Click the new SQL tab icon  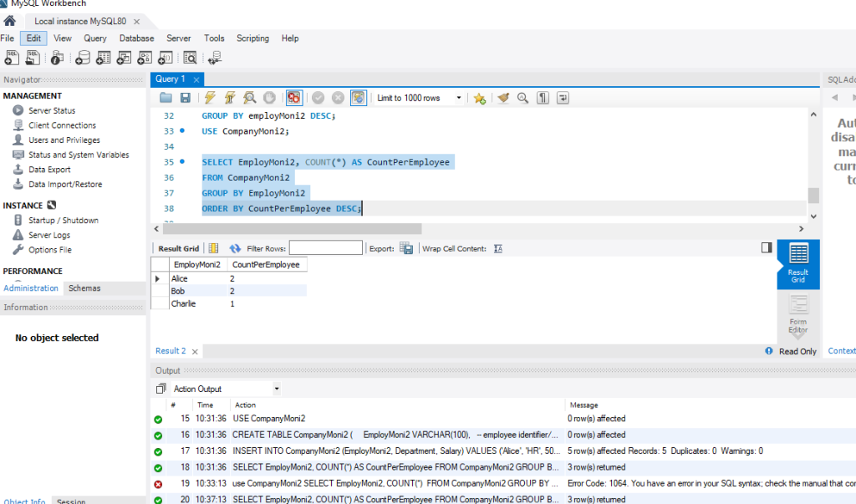pyautogui.click(x=10, y=57)
